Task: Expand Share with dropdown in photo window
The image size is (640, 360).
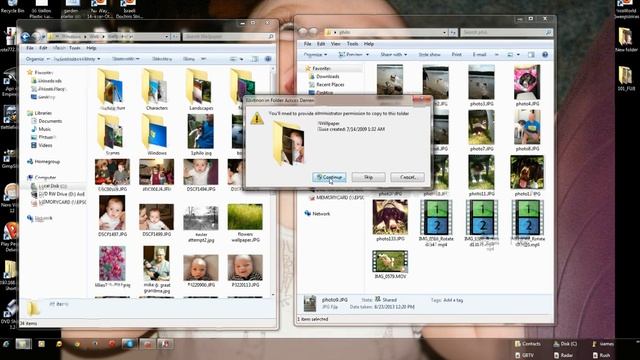Action: [x=393, y=54]
